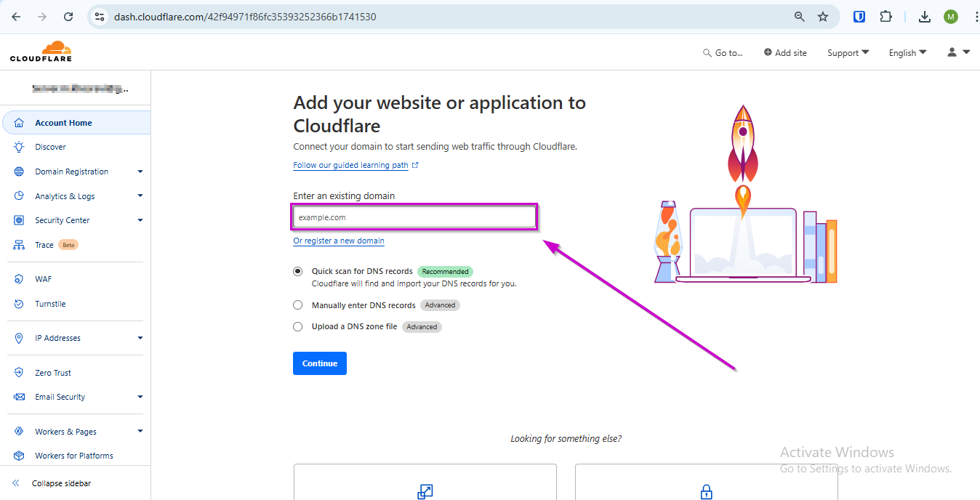
Task: Follow our guided learning path link
Action: pos(356,166)
